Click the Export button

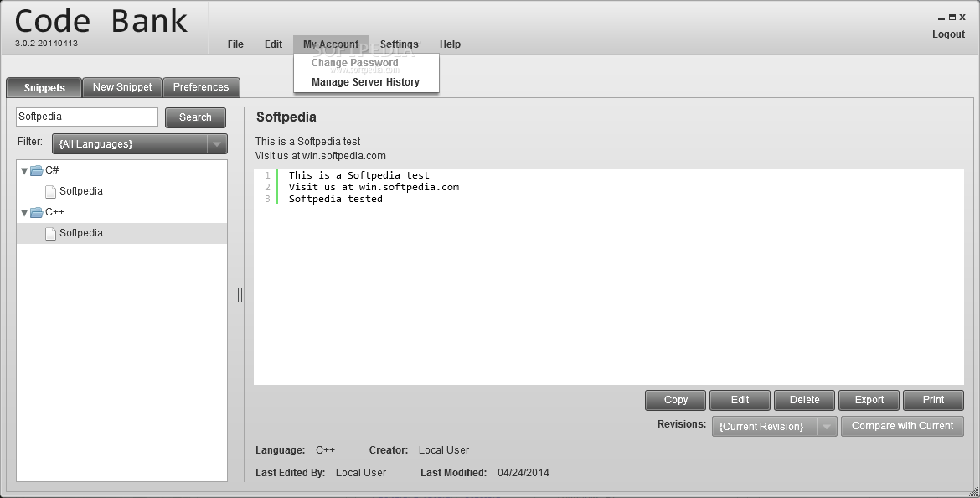click(869, 400)
